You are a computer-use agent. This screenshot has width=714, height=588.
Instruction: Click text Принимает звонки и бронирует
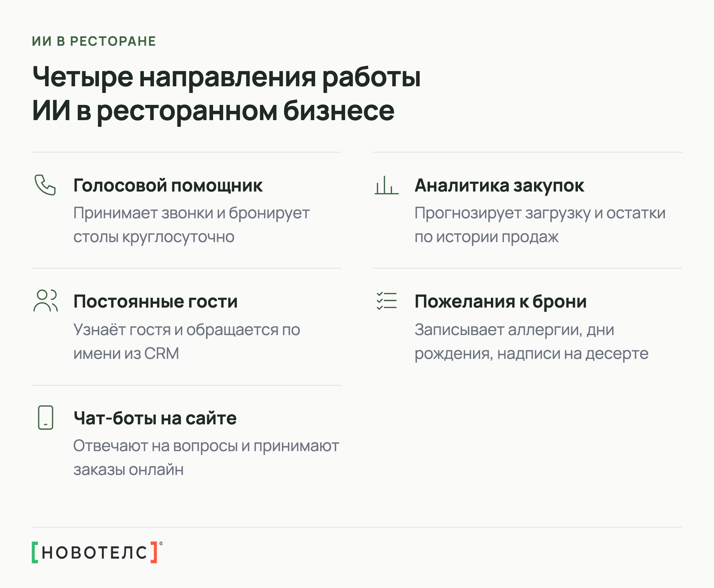click(192, 213)
